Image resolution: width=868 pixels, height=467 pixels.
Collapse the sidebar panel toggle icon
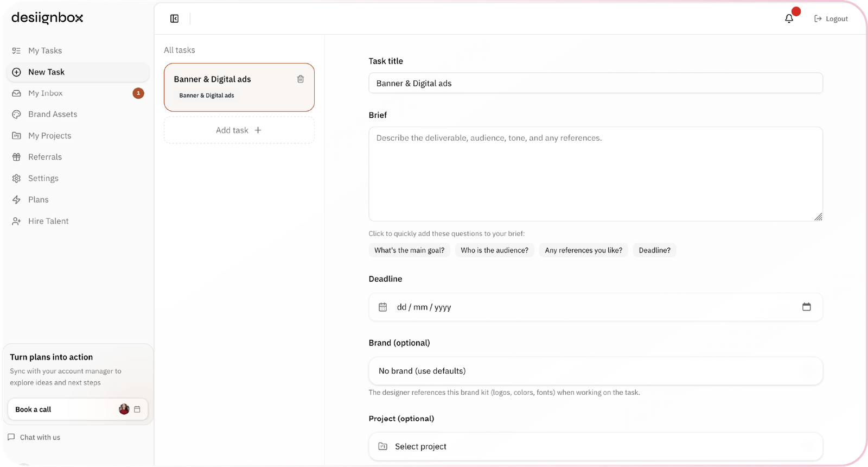175,18
